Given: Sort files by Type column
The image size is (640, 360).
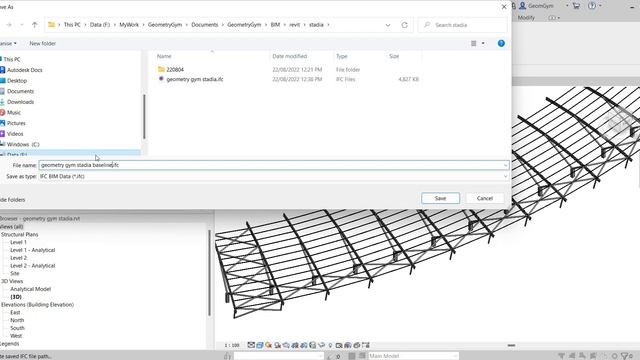Looking at the screenshot, I should point(342,56).
